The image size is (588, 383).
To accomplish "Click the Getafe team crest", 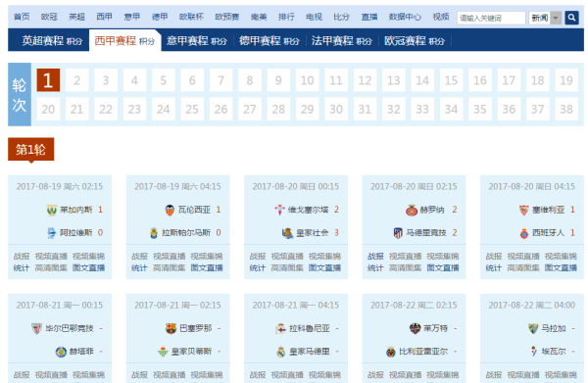I will pyautogui.click(x=61, y=352).
